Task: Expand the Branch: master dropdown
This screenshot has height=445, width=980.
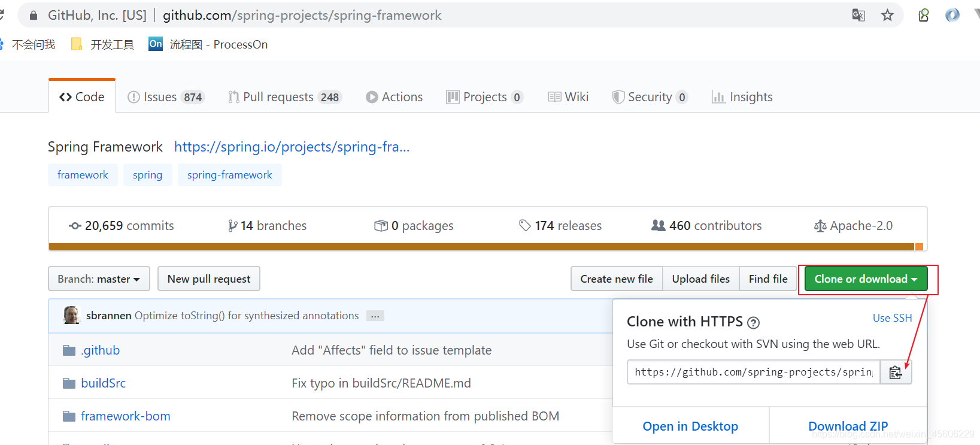Action: [x=99, y=278]
